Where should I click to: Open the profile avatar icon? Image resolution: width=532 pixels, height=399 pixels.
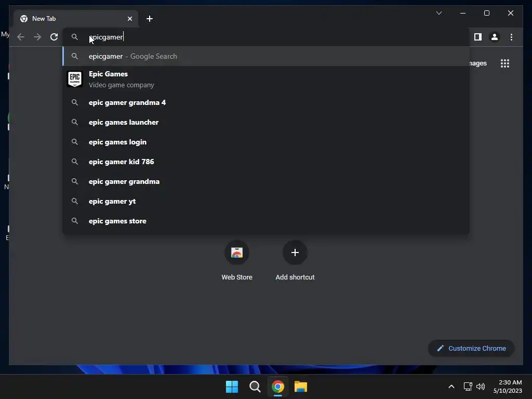click(x=495, y=37)
